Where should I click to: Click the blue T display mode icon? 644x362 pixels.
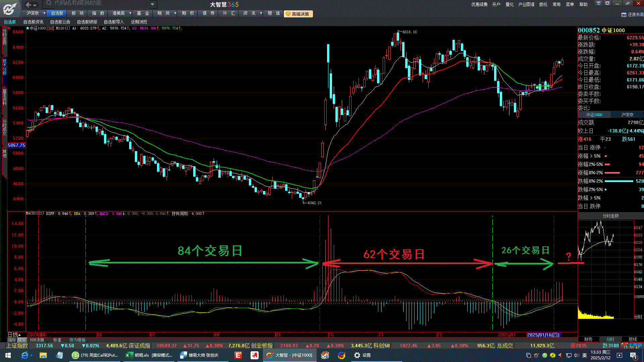[x=599, y=3]
